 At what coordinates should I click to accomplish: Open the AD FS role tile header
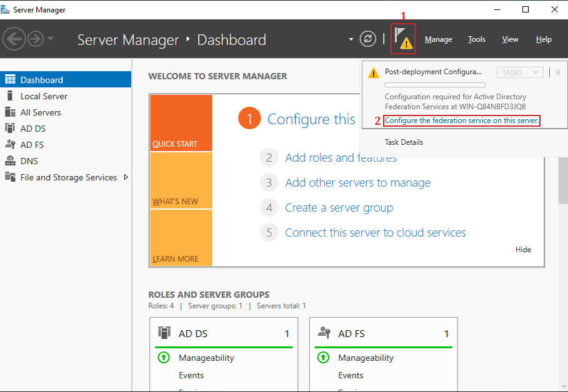coord(383,333)
